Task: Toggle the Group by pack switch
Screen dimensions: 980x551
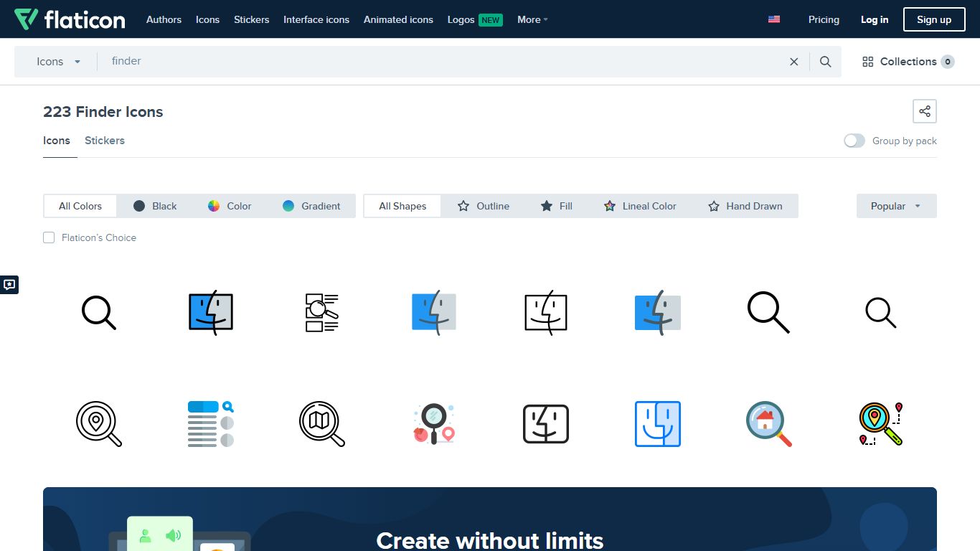Action: pos(854,141)
